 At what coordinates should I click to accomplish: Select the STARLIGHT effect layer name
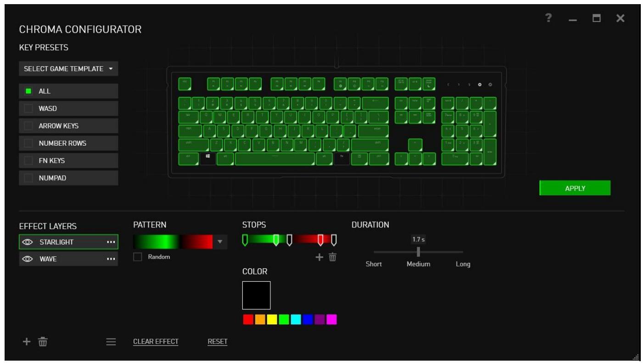tap(56, 242)
